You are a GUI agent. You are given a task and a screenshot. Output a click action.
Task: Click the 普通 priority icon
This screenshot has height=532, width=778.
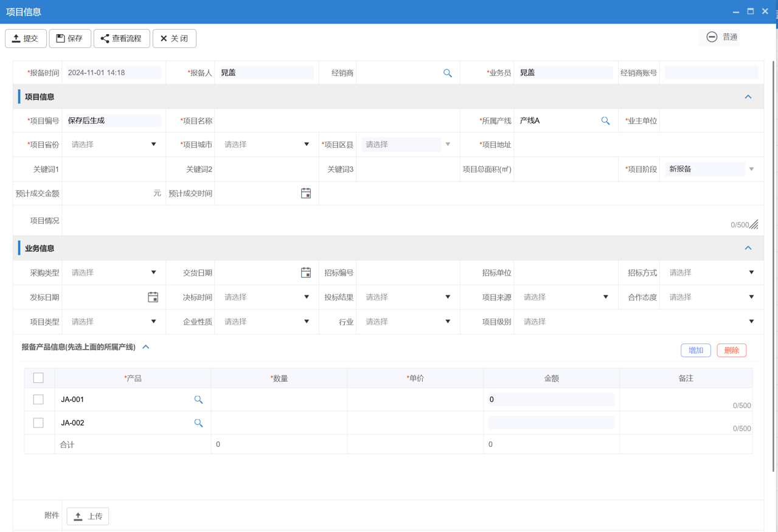click(x=712, y=37)
